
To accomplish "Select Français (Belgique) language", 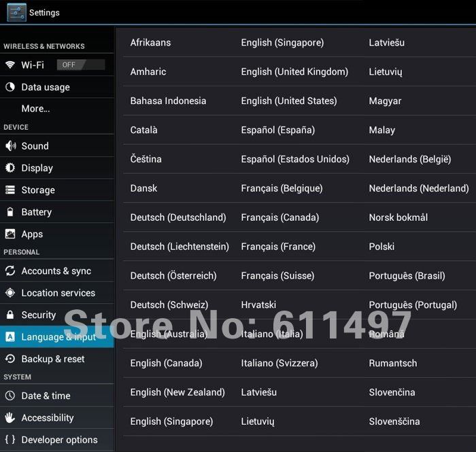I will pyautogui.click(x=282, y=188).
